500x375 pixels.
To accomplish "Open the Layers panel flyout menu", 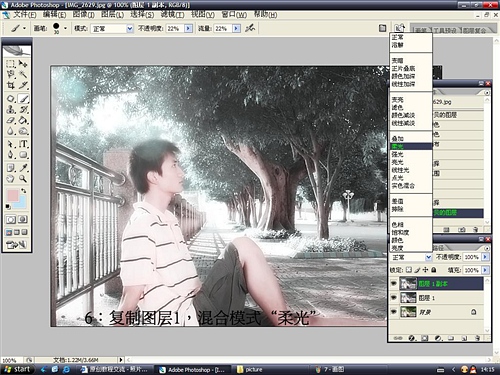I will (x=487, y=248).
